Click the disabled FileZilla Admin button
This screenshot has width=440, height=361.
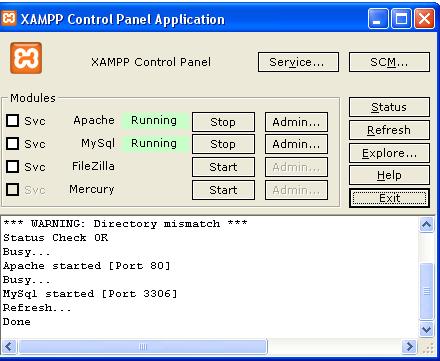(x=296, y=167)
